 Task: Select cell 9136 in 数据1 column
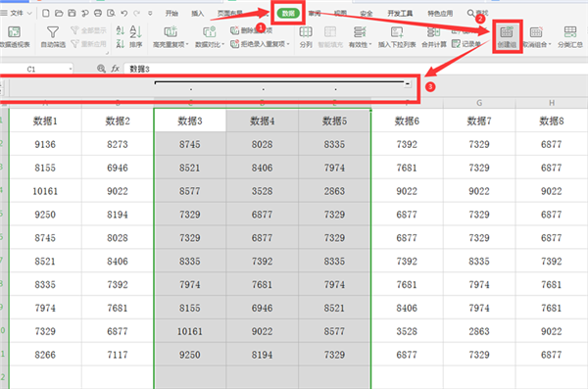tap(45, 144)
